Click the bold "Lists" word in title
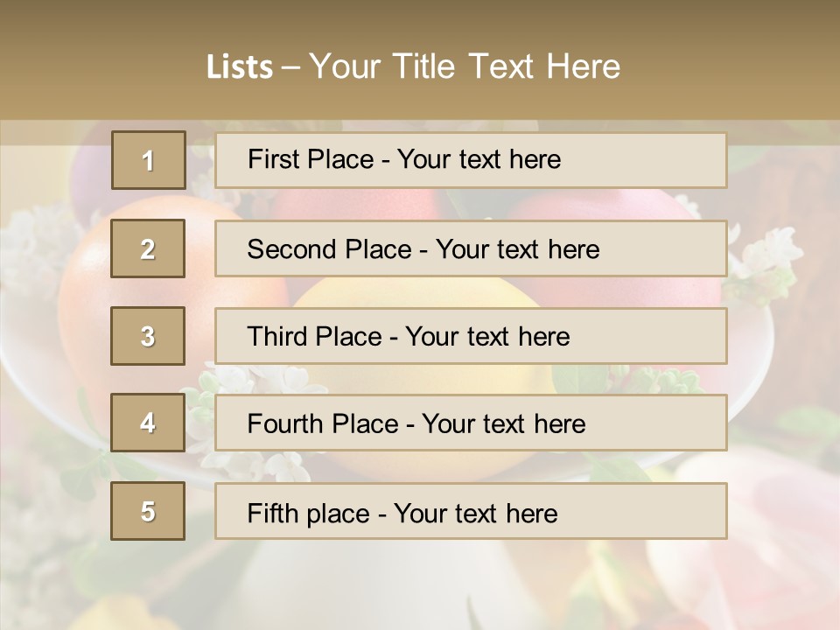The image size is (840, 630). [x=239, y=67]
